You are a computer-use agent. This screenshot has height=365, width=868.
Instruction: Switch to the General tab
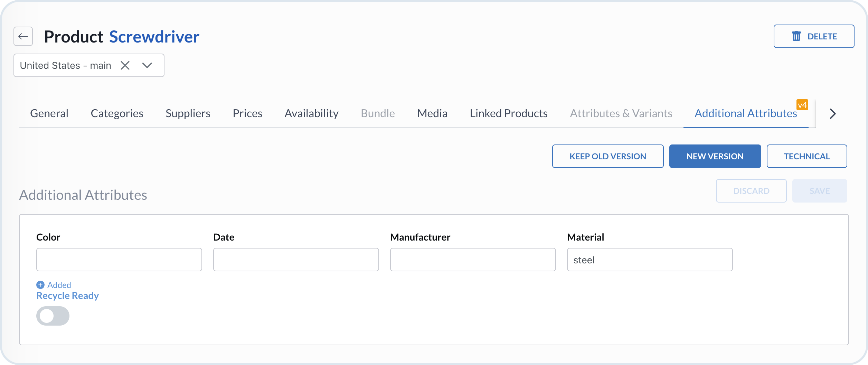[x=49, y=113]
